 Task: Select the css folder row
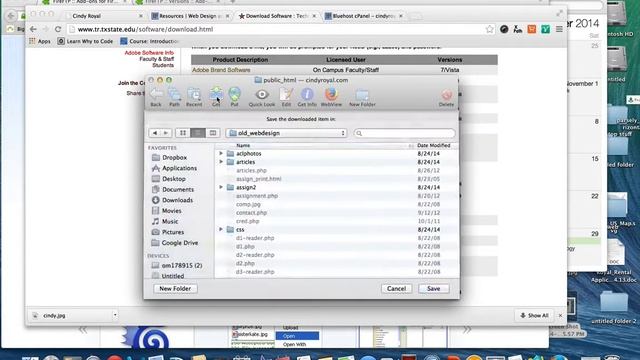coord(336,229)
